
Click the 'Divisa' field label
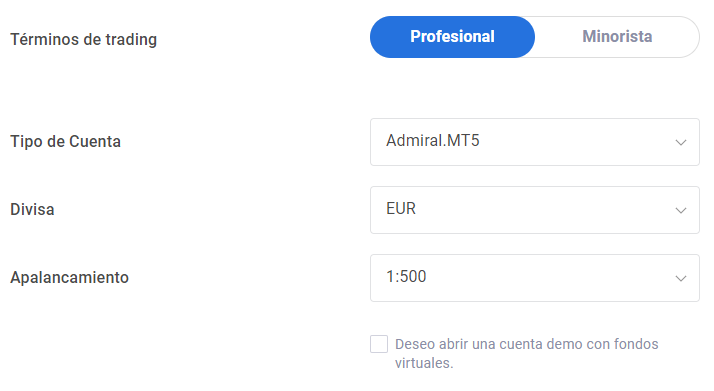pyautogui.click(x=32, y=209)
